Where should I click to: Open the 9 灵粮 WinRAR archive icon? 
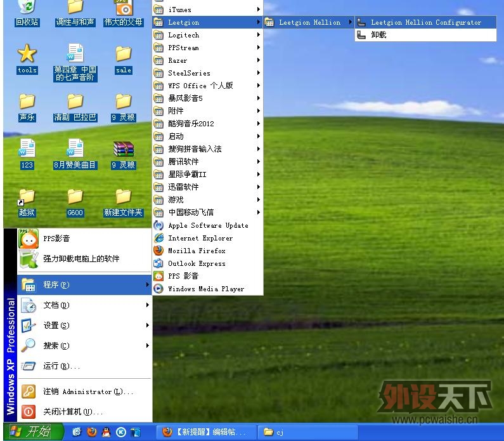124,155
